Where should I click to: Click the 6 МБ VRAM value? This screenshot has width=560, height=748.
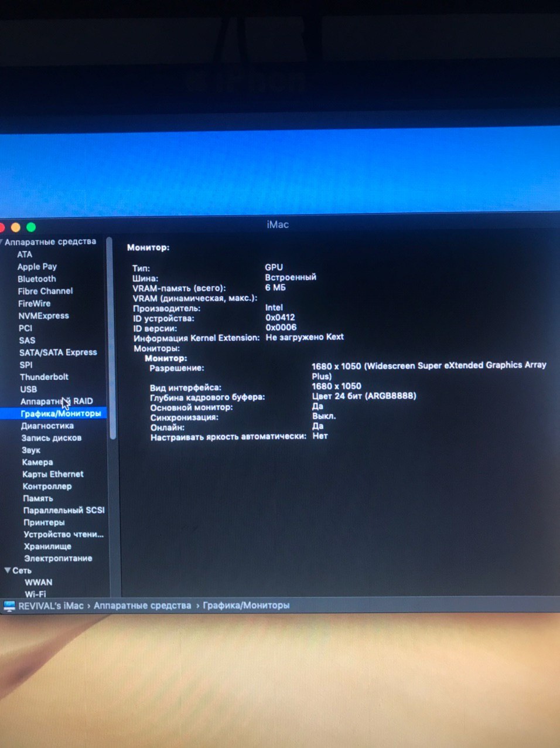275,288
